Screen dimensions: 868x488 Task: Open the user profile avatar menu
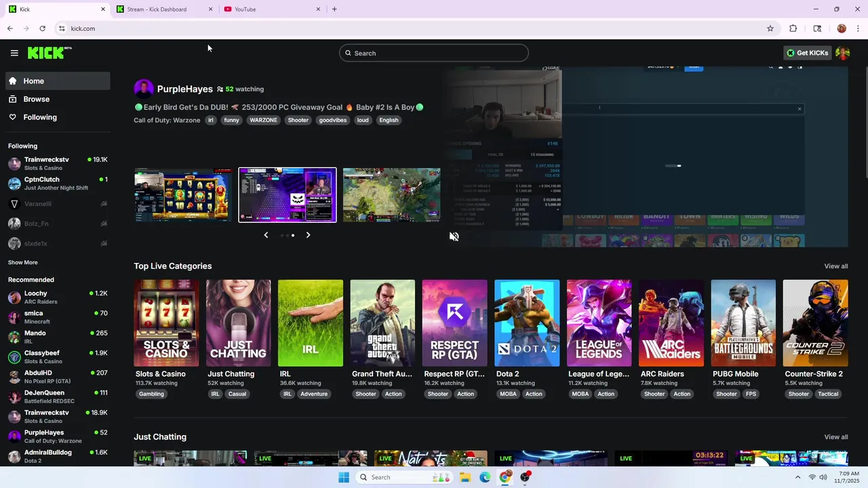coord(843,53)
